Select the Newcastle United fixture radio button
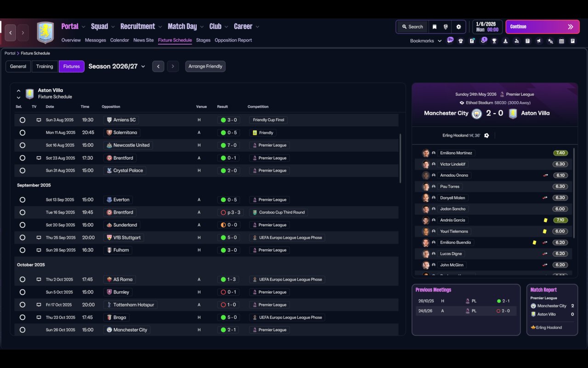588x368 pixels. (x=23, y=145)
